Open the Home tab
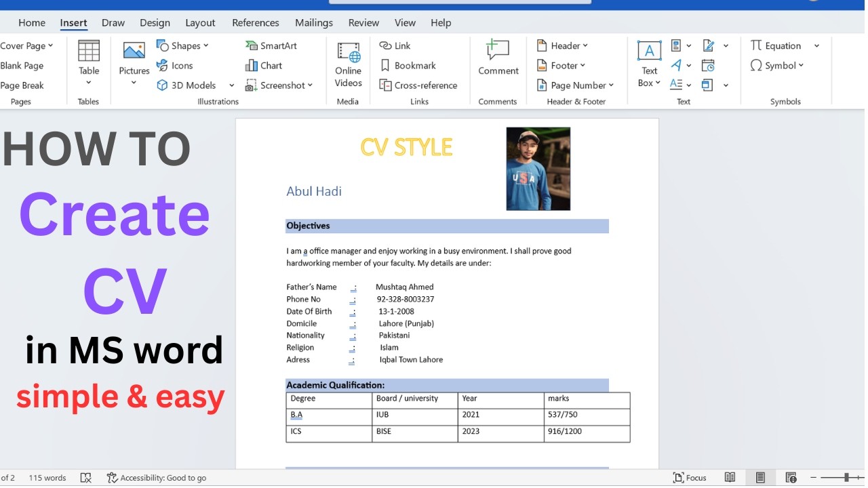 (x=32, y=22)
